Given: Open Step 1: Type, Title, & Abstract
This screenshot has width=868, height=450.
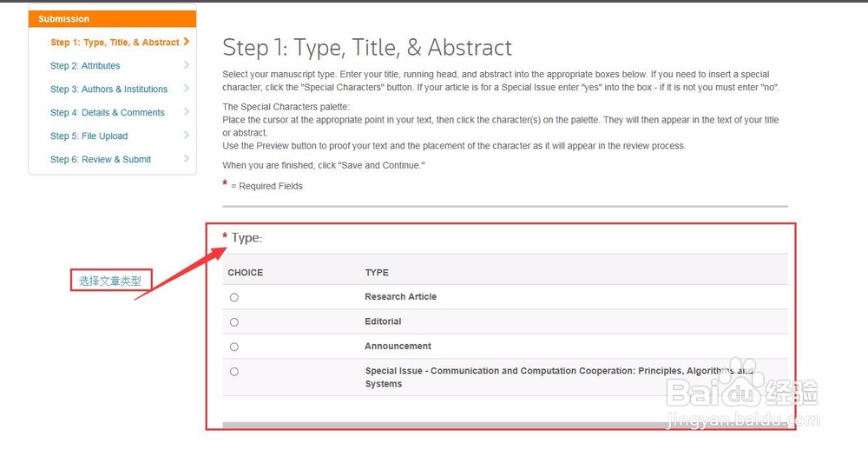Looking at the screenshot, I should coord(115,42).
